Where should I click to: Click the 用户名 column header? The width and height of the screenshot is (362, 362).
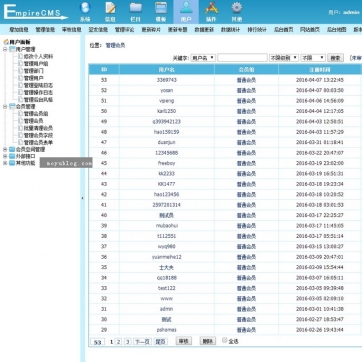click(x=166, y=70)
